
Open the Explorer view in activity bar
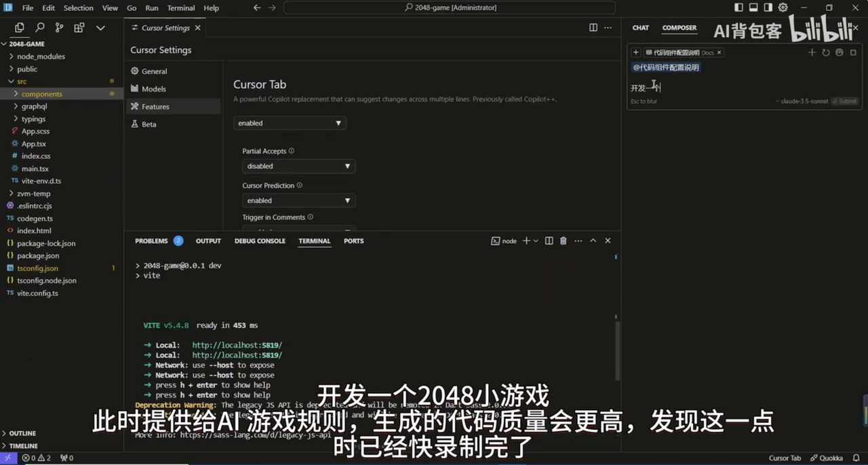coord(19,28)
